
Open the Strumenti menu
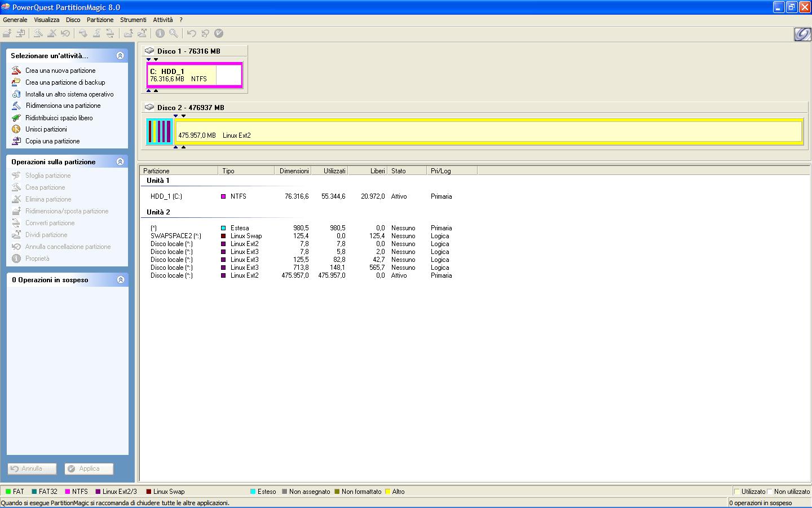[x=133, y=20]
